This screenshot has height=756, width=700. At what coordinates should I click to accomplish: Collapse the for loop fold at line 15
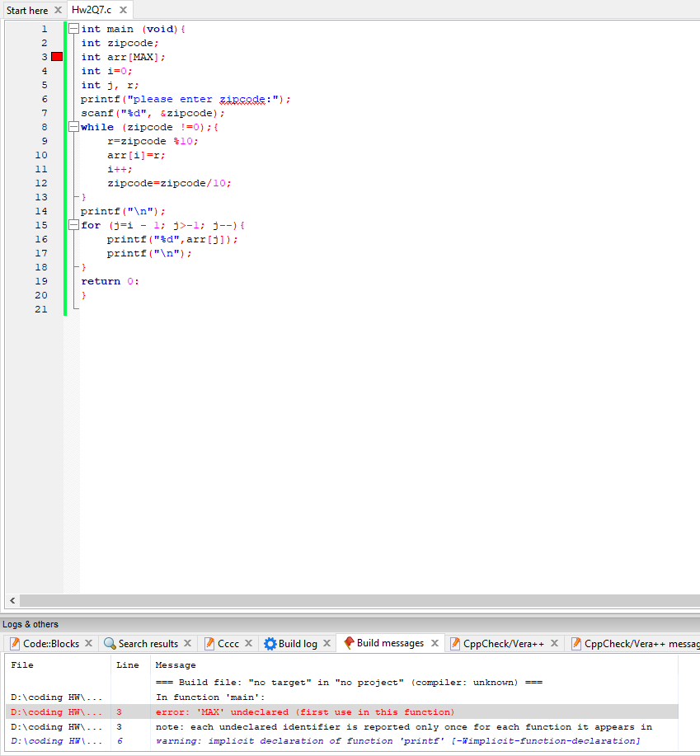(74, 224)
